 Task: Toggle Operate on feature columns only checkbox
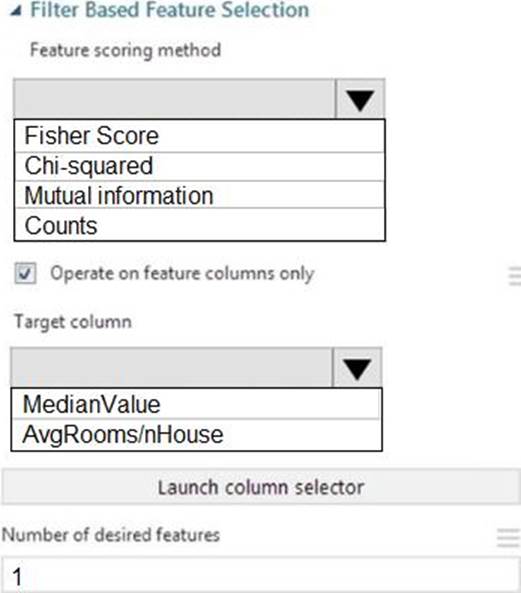26,273
